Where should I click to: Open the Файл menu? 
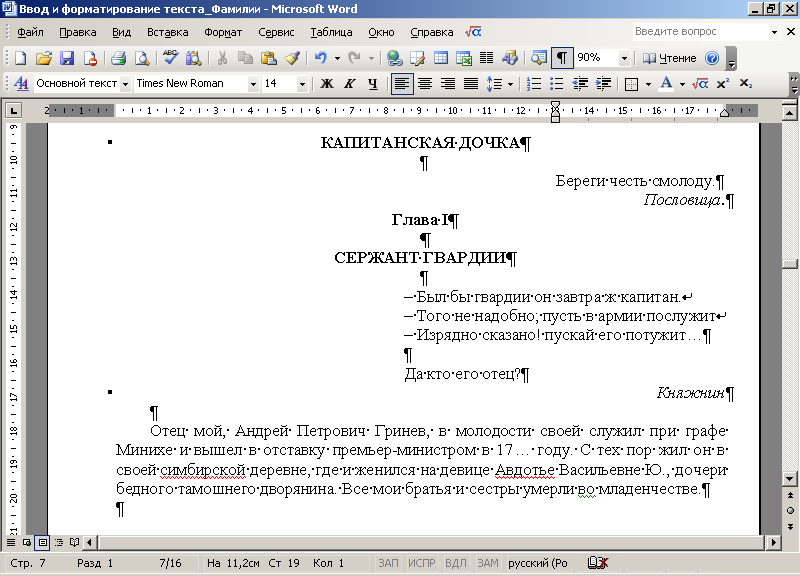click(x=30, y=32)
